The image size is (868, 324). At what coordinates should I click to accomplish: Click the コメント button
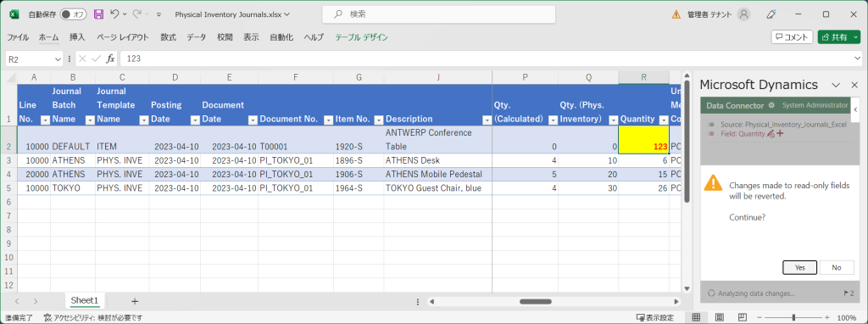click(792, 37)
